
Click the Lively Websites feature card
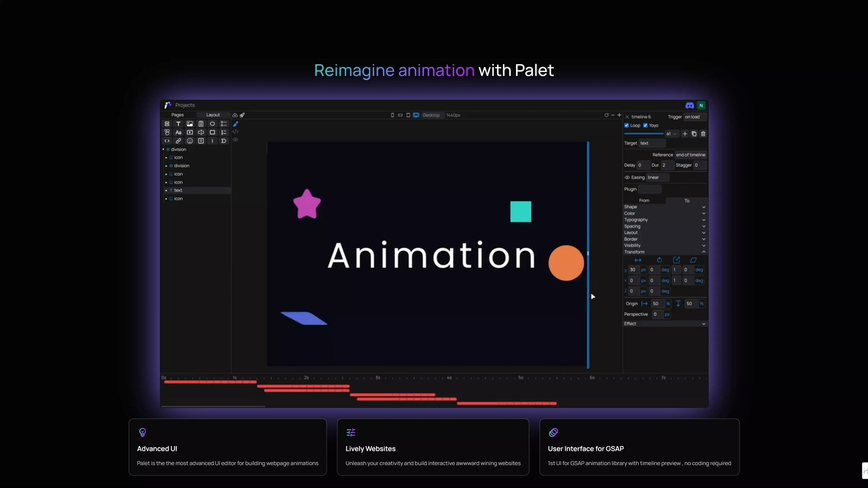pyautogui.click(x=433, y=447)
